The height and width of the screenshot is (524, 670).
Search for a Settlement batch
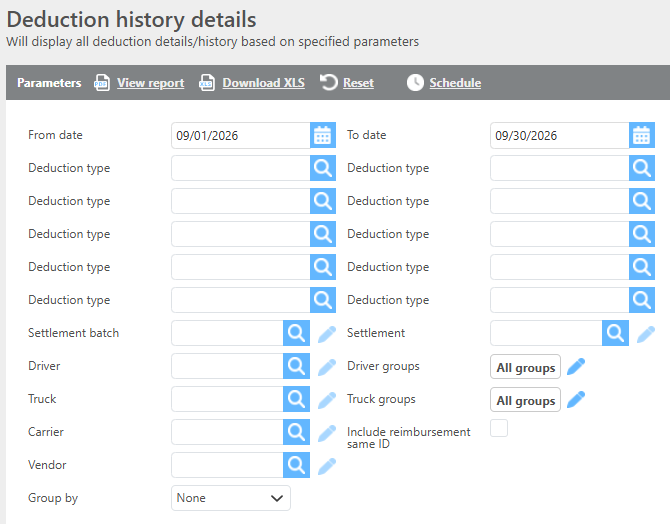click(296, 333)
